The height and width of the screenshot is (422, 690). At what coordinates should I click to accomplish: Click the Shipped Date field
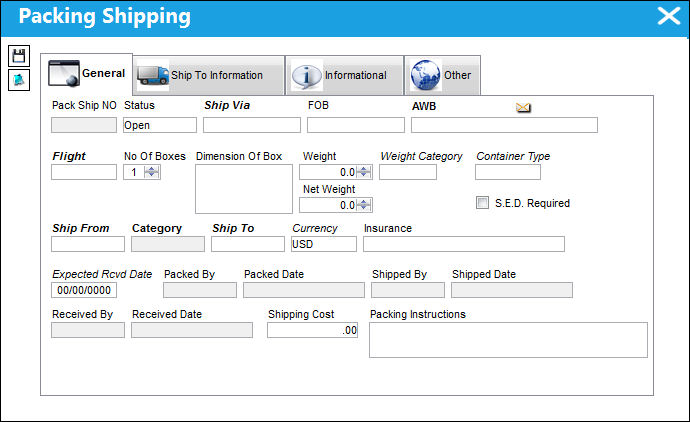(x=512, y=290)
